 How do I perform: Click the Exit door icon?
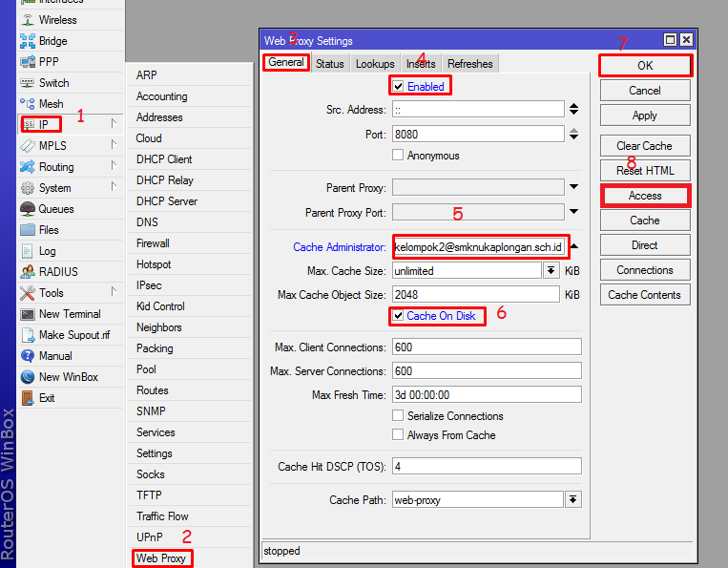point(28,398)
